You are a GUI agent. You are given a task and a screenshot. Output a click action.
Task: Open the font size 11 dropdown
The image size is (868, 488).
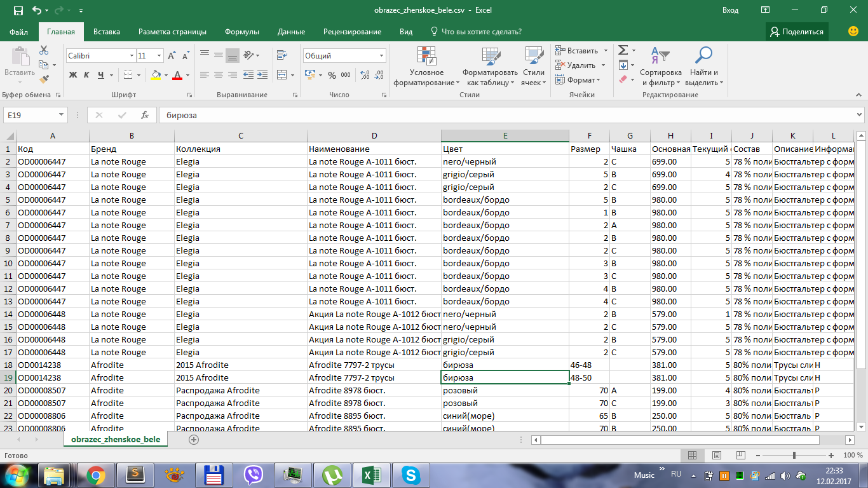(159, 56)
